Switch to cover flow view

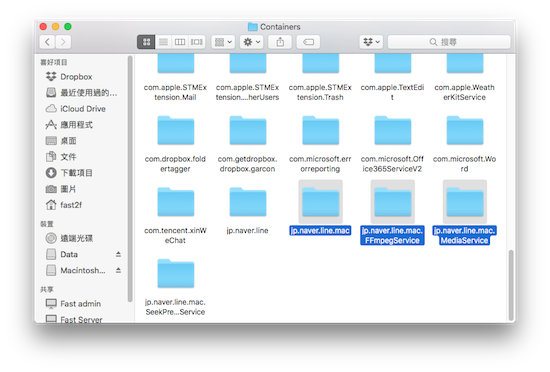click(x=197, y=42)
